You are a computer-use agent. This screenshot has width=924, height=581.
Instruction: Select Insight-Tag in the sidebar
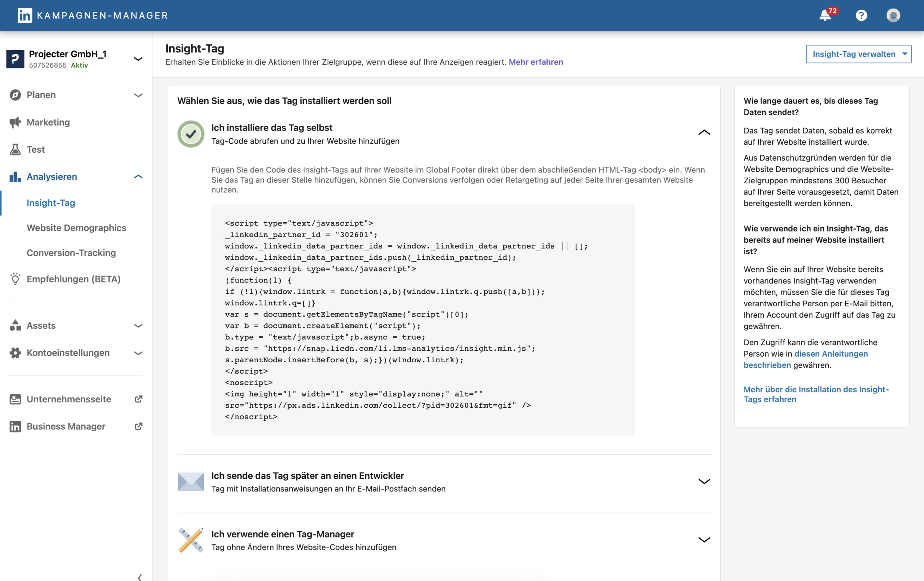[51, 202]
